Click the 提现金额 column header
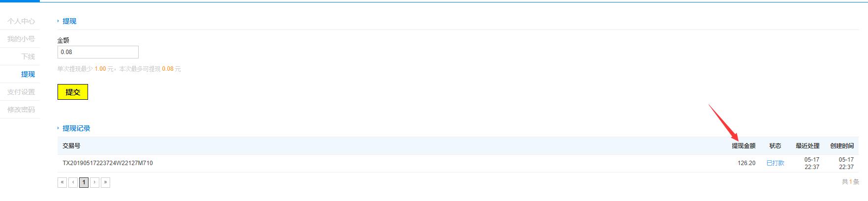Image resolution: width=868 pixels, height=201 pixels. [x=744, y=146]
